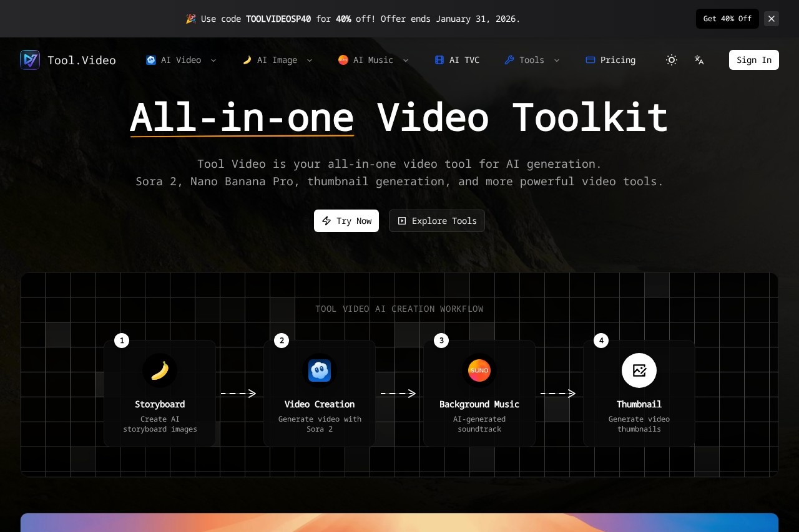Open the language switcher
This screenshot has width=799, height=532.
pos(699,60)
